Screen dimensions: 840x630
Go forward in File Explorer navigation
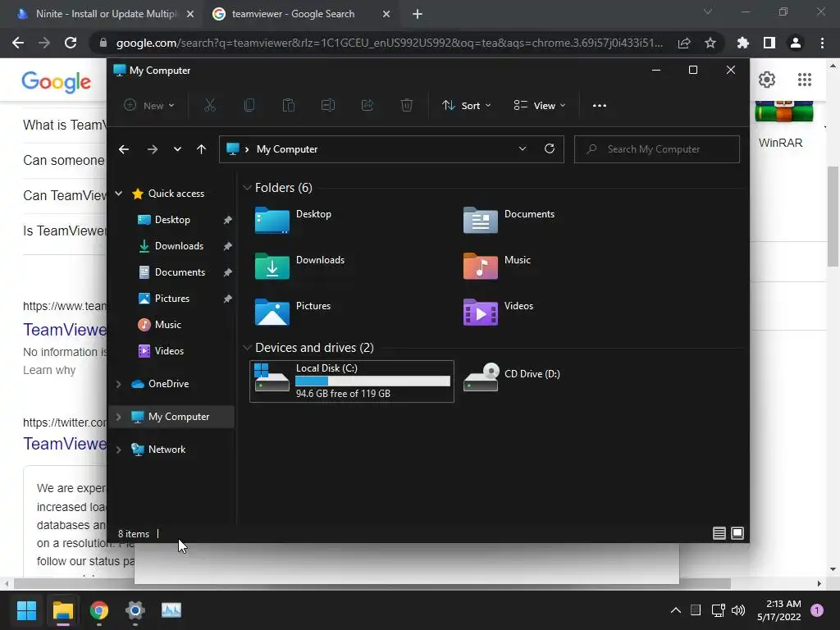point(152,149)
